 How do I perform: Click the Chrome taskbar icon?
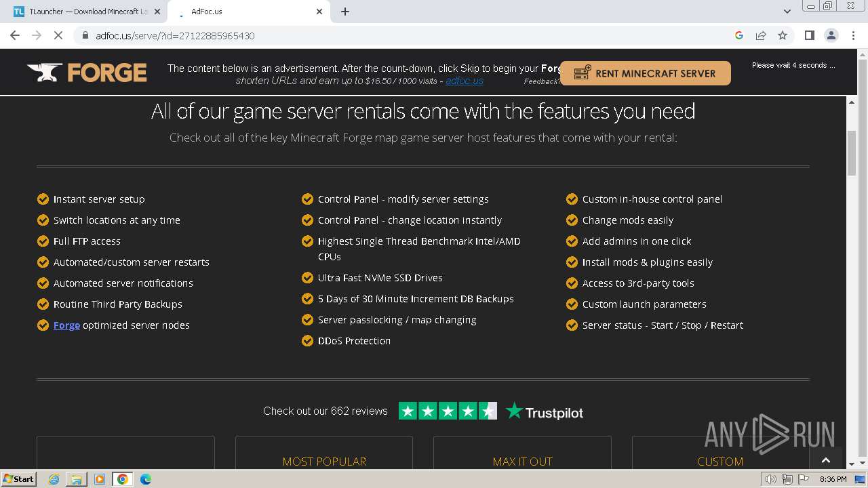(x=123, y=479)
